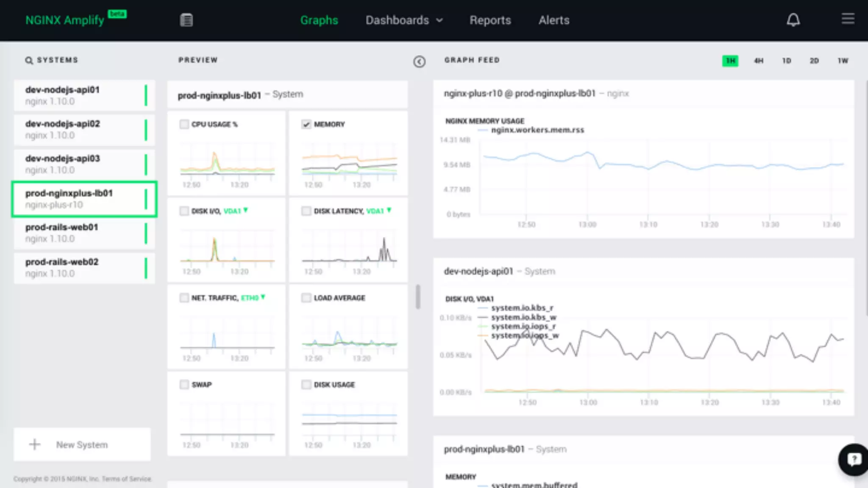This screenshot has width=868, height=488.
Task: Open Disk I/O VDA1 device dropdown
Action: (236, 211)
